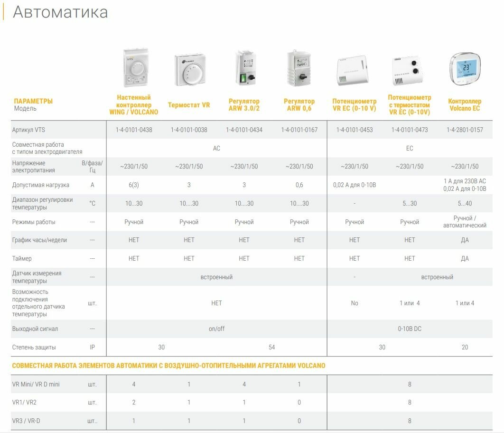The height and width of the screenshot is (433, 504).
Task: Click column title 'Регулятор ARW 0,6'
Action: [x=299, y=105]
